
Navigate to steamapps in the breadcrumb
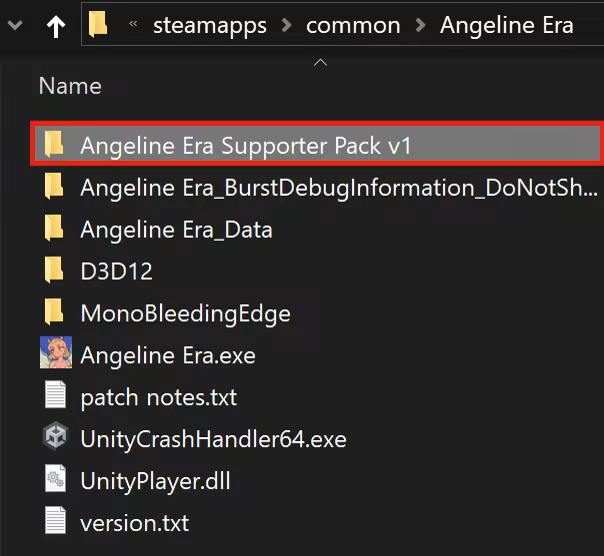210,26
